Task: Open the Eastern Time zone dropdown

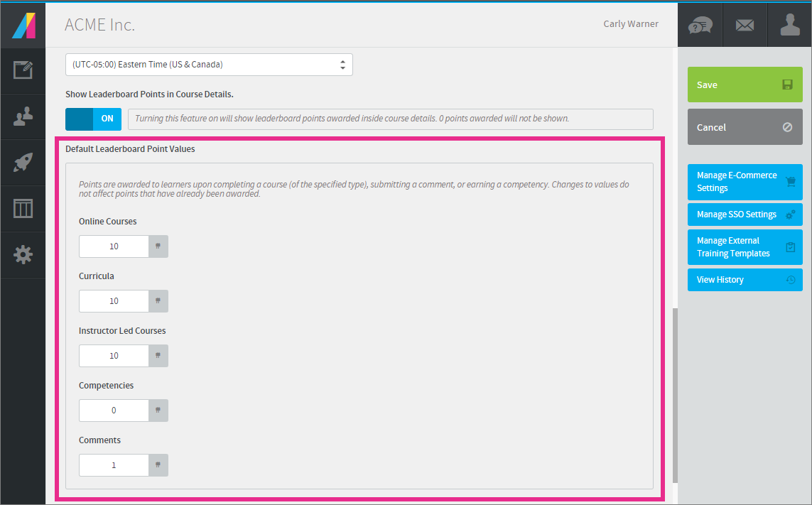Action: [x=209, y=65]
